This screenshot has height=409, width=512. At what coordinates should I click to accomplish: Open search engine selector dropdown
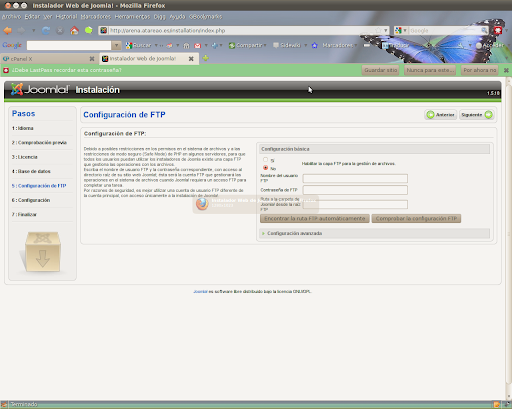405,31
